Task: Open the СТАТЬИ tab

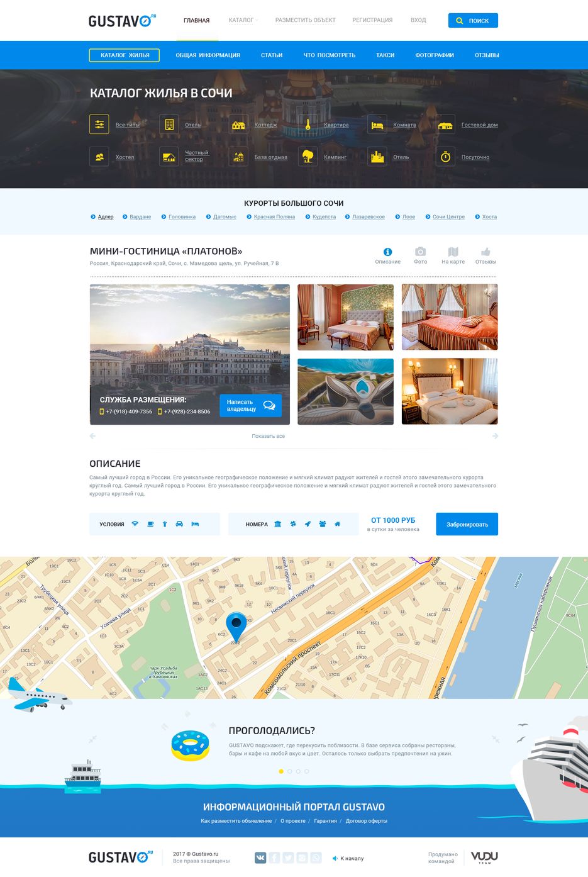Action: [272, 55]
